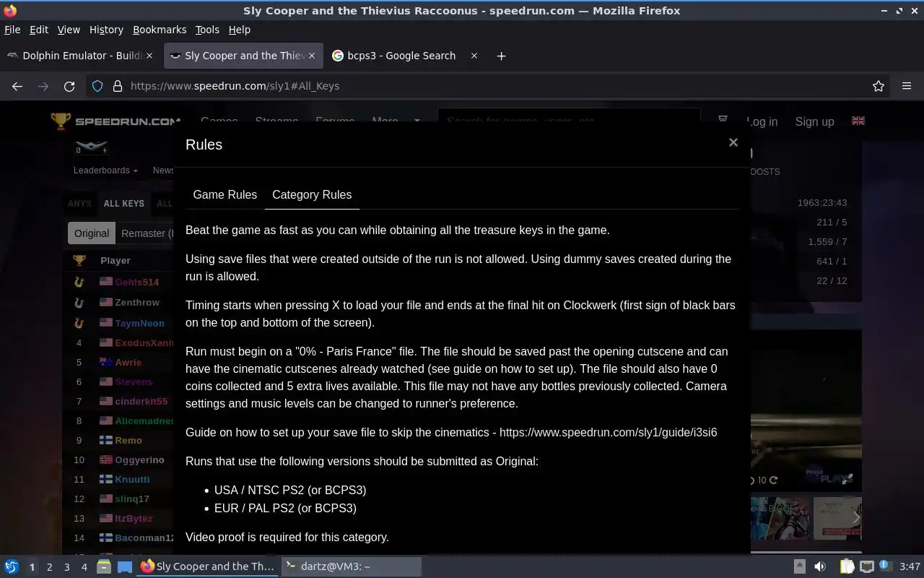Open player Gehis514's profile
This screenshot has width=924, height=578.
point(136,282)
